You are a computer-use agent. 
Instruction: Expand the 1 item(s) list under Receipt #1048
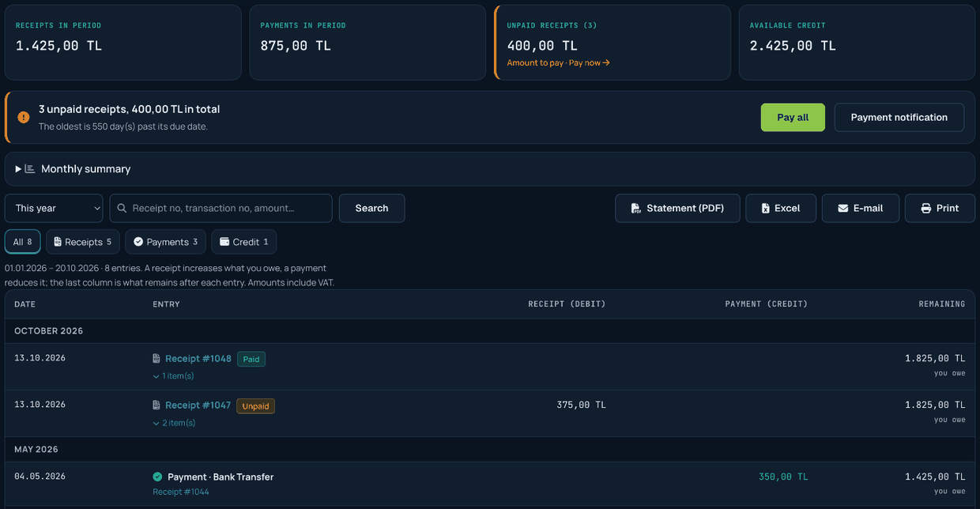coord(173,376)
